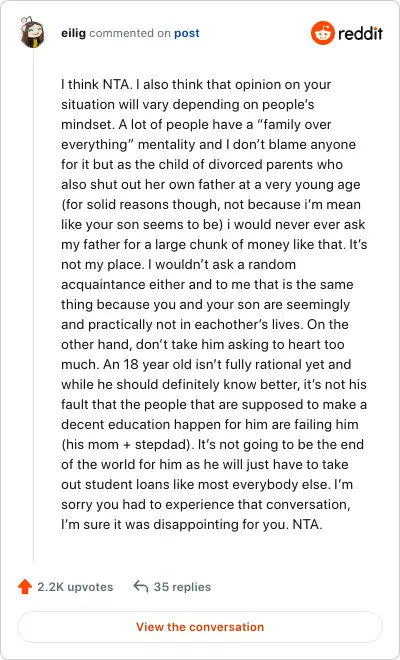Click the opening 'I think NTA' sentence
400x660 pixels.
(97, 84)
